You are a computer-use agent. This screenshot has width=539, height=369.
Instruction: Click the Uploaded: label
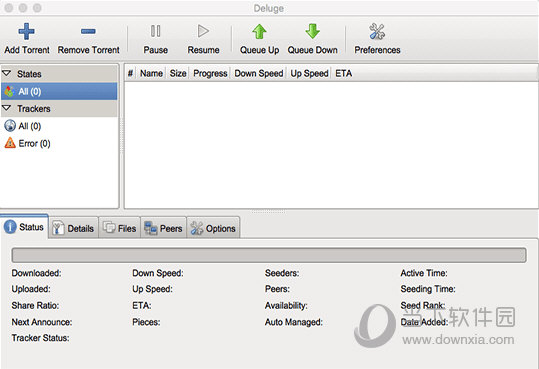click(x=31, y=289)
